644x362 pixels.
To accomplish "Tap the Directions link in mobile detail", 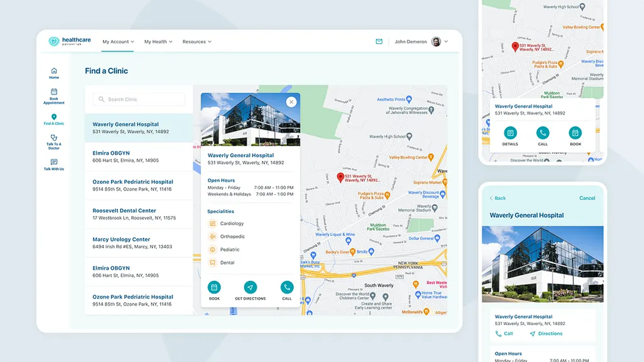I will tap(546, 334).
